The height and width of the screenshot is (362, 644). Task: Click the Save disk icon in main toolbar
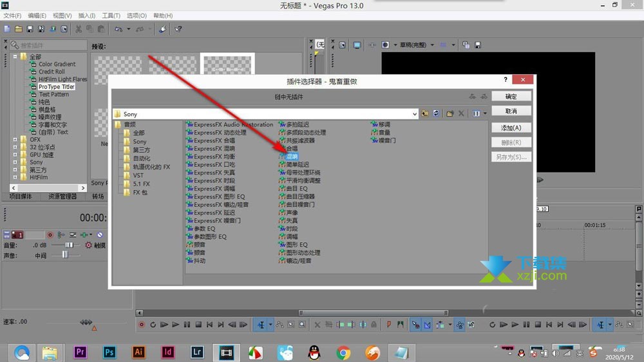pyautogui.click(x=30, y=29)
